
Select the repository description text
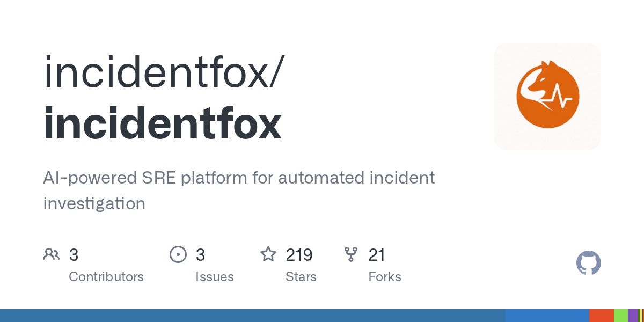pyautogui.click(x=239, y=190)
